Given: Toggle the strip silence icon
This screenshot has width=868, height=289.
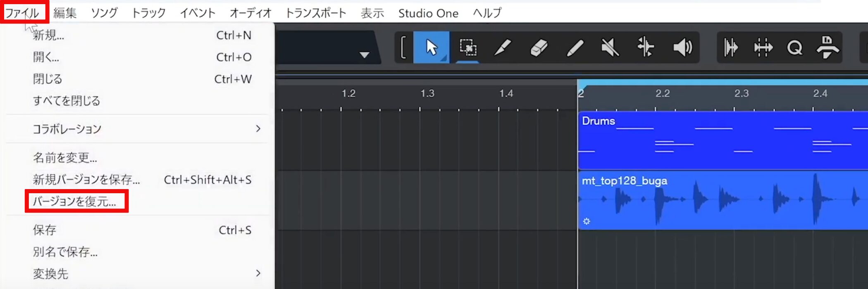Looking at the screenshot, I should [x=763, y=47].
